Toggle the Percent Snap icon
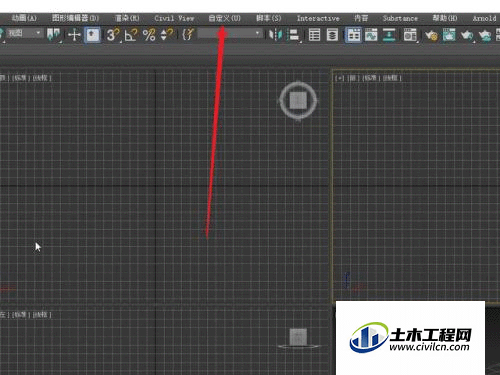500x375 pixels. [149, 35]
